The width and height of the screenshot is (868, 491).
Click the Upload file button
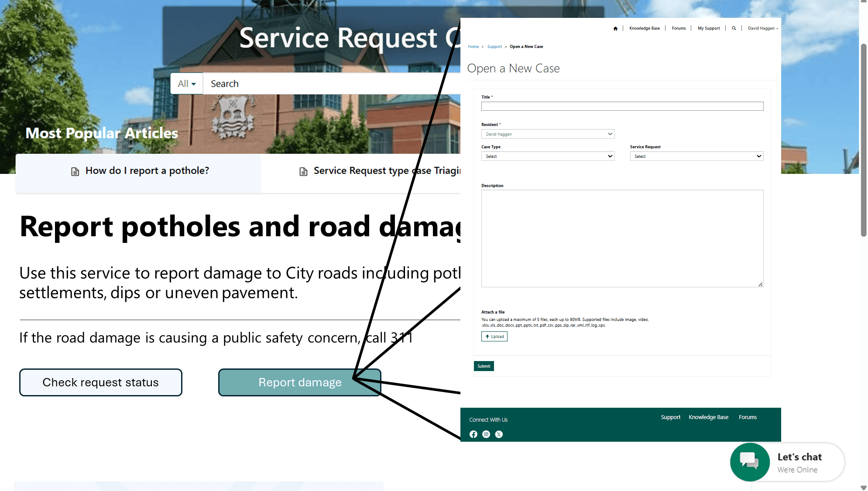[x=494, y=337]
